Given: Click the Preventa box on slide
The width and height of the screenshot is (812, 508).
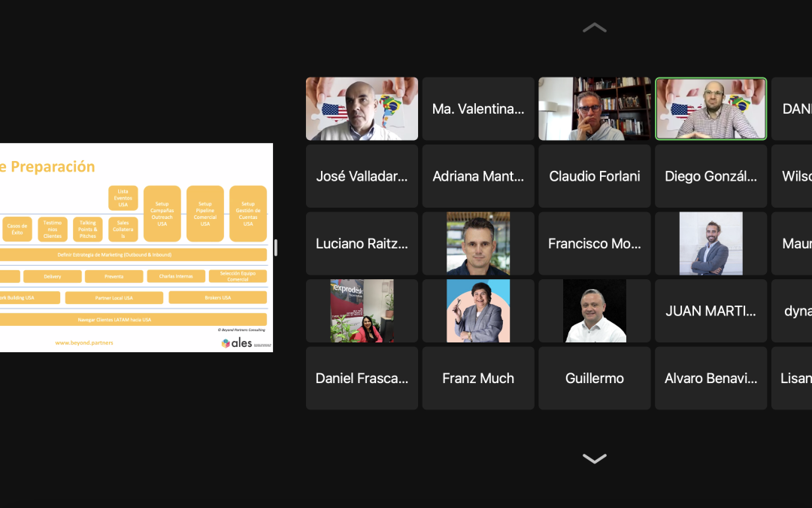Looking at the screenshot, I should pyautogui.click(x=114, y=276).
